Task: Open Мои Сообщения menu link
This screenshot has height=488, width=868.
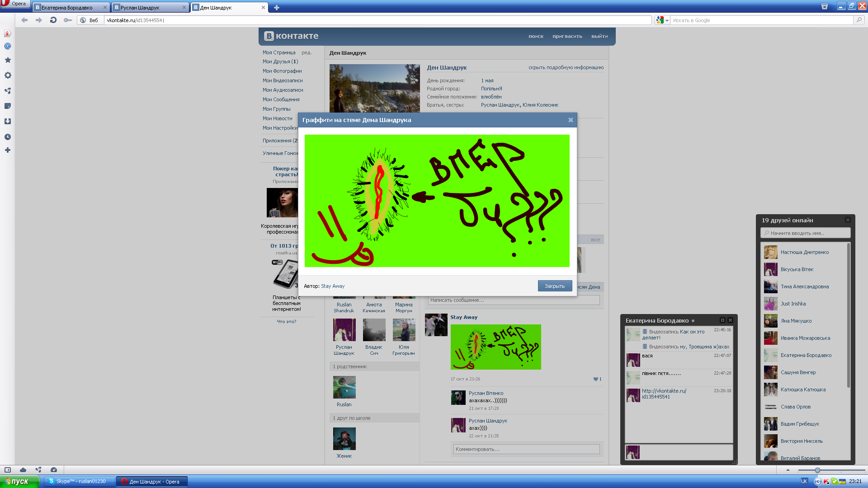Action: pyautogui.click(x=281, y=99)
